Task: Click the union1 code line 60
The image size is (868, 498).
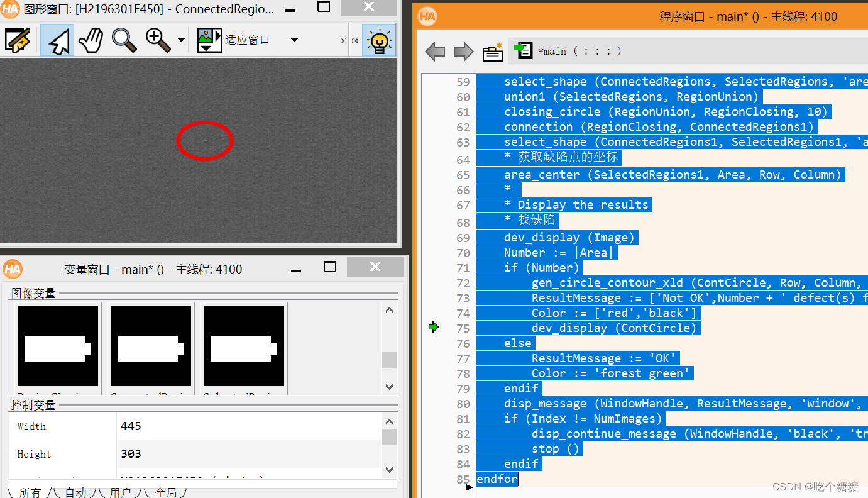Action: click(632, 97)
